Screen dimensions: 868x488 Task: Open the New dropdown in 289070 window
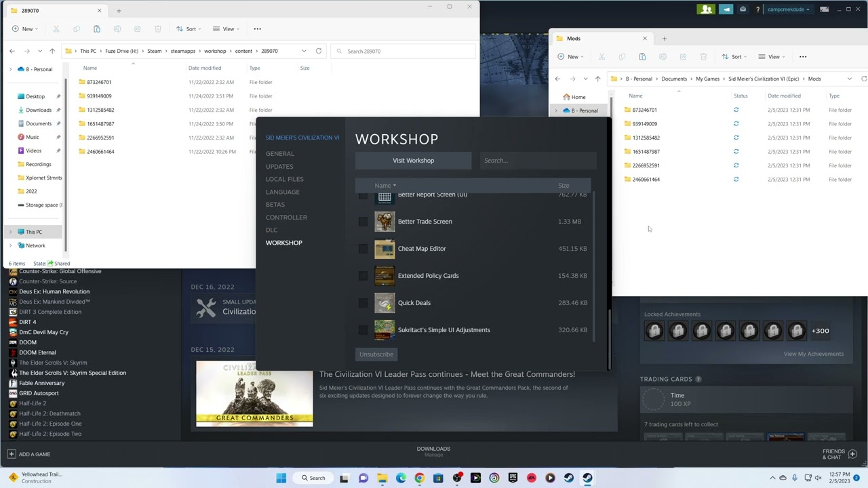pyautogui.click(x=24, y=29)
